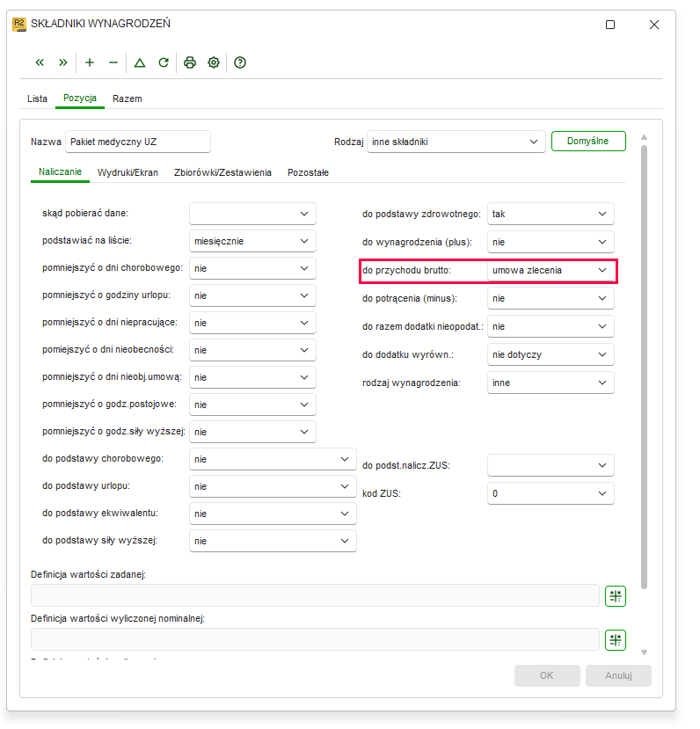Switch to the Pozostałe sub-tab
700x729 pixels.
pyautogui.click(x=308, y=172)
